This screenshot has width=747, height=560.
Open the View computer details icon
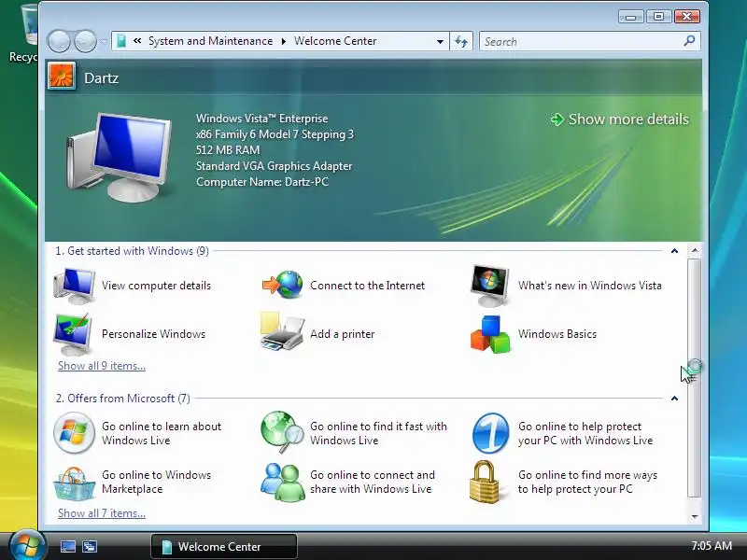point(75,286)
